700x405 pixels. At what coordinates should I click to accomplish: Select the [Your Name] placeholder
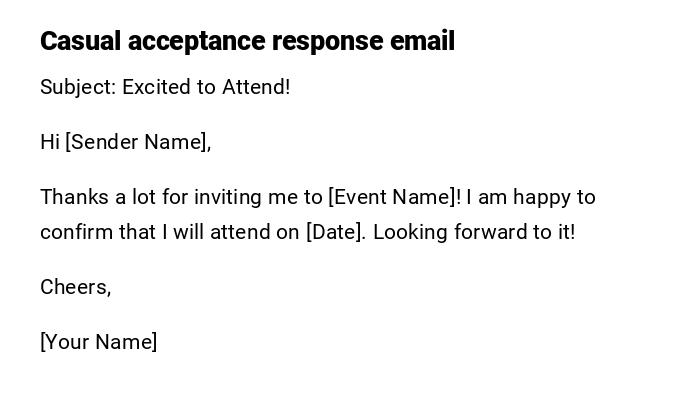pos(98,342)
